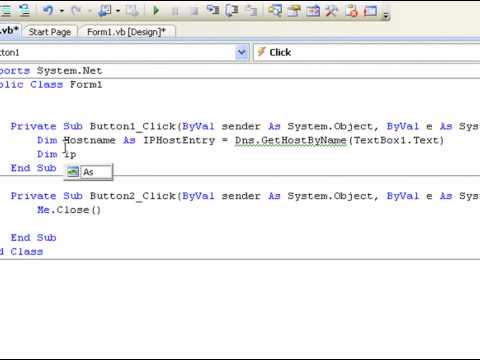Open the class name dropdown arrow
Screen dimensions: 480x360
coord(242,52)
